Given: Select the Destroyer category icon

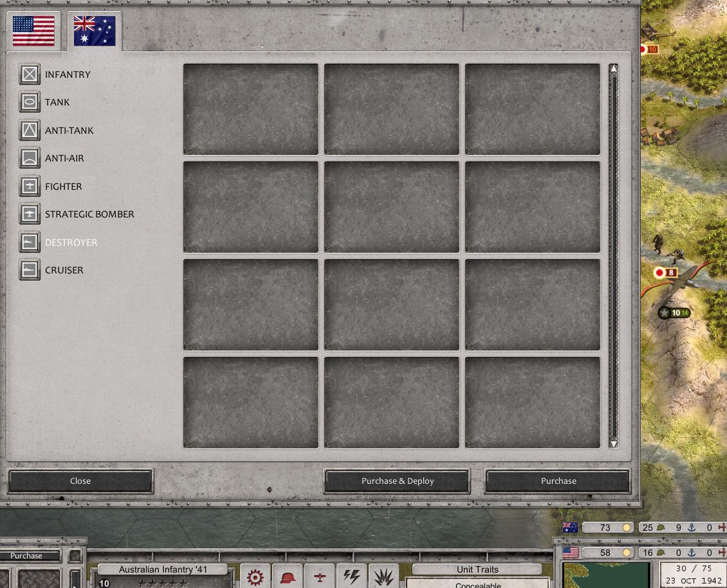Looking at the screenshot, I should [x=30, y=242].
